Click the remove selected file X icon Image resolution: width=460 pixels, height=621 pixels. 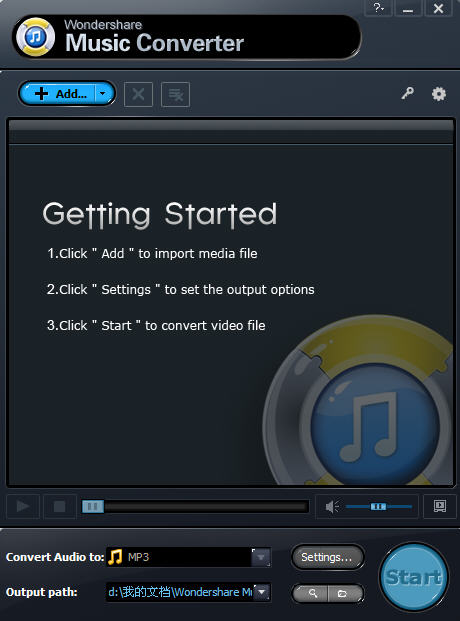click(x=138, y=94)
